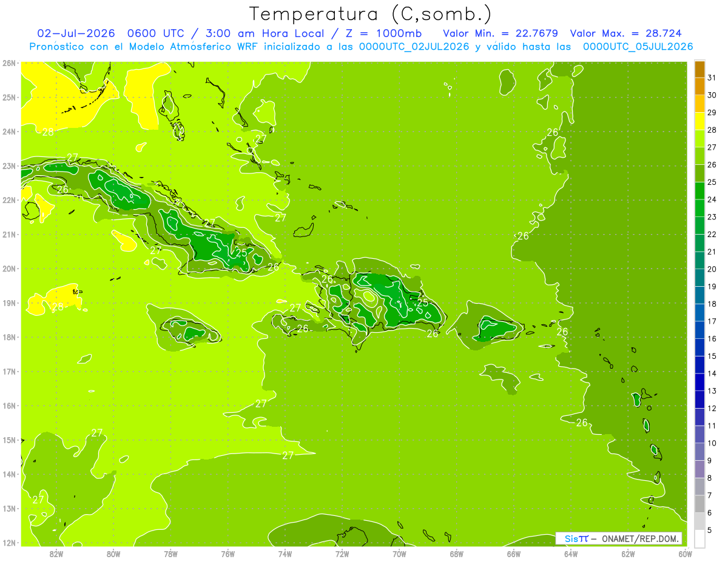Pick the white swatch below 5

699,538
